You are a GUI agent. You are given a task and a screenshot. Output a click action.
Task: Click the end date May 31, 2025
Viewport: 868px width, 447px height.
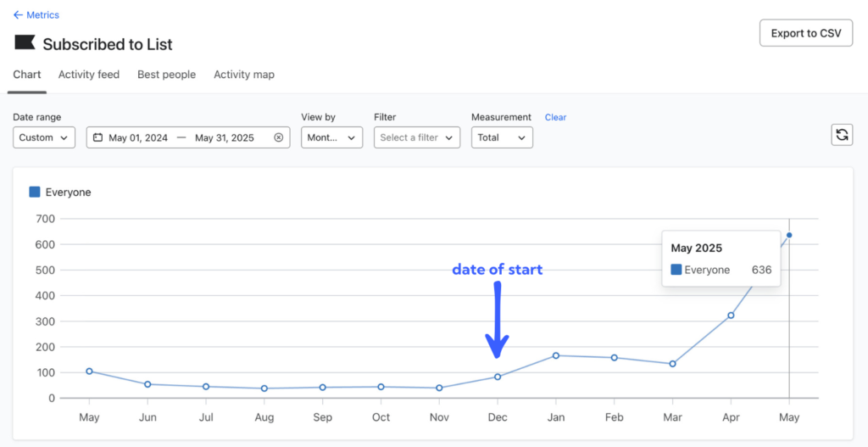coord(225,137)
